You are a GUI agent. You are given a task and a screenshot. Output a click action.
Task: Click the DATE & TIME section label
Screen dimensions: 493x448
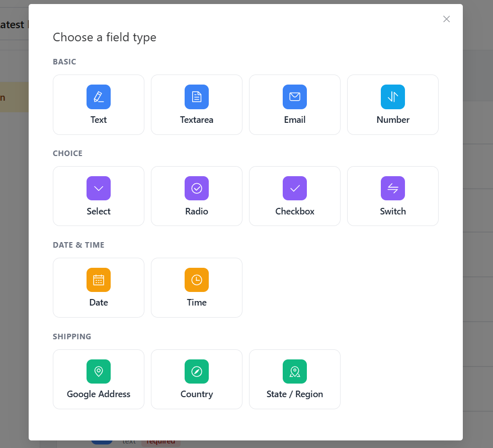[x=78, y=245]
